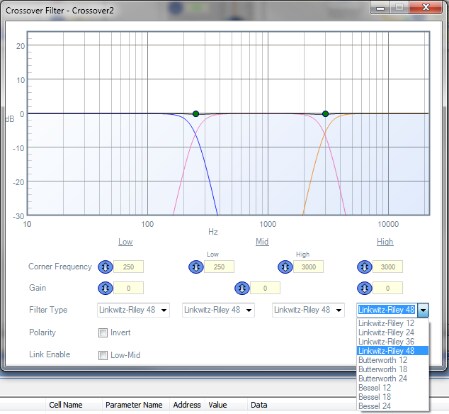Click the High band gain adjust knob
The height and width of the screenshot is (414, 449).
point(364,288)
